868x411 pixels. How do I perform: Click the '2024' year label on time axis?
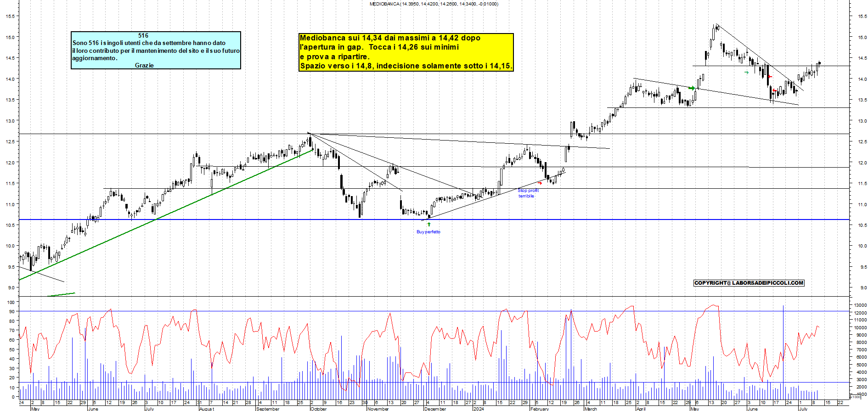coord(479,409)
